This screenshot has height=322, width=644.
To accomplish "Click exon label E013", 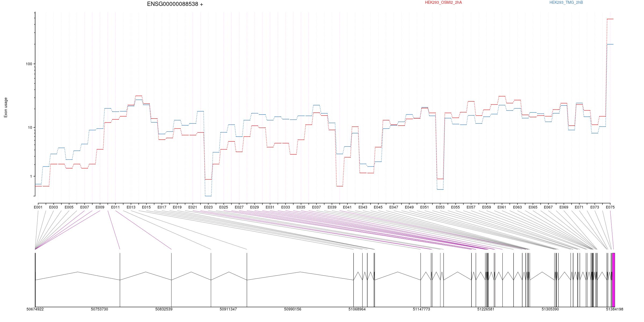I will click(131, 207).
